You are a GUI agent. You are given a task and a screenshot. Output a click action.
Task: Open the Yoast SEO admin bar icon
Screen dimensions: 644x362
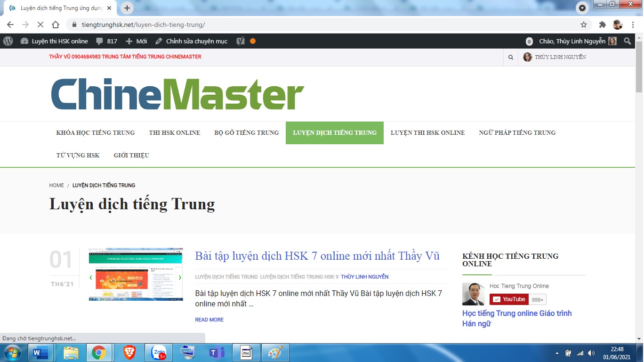[x=240, y=41]
